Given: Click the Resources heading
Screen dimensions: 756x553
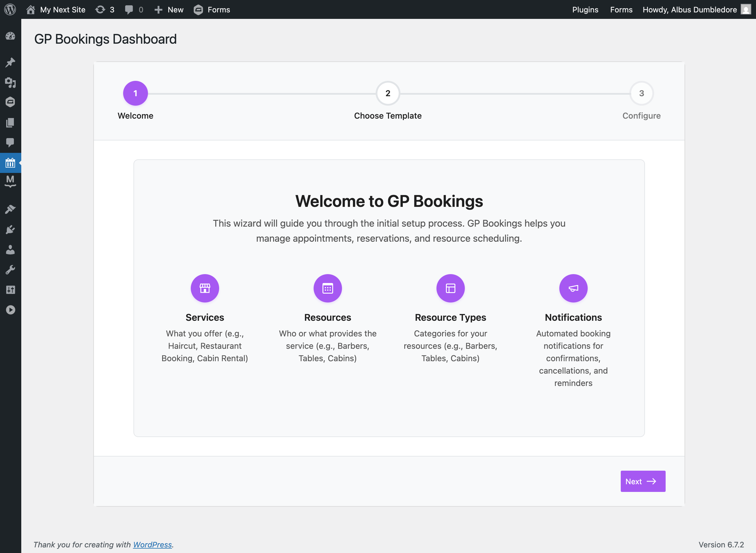Looking at the screenshot, I should click(x=328, y=317).
